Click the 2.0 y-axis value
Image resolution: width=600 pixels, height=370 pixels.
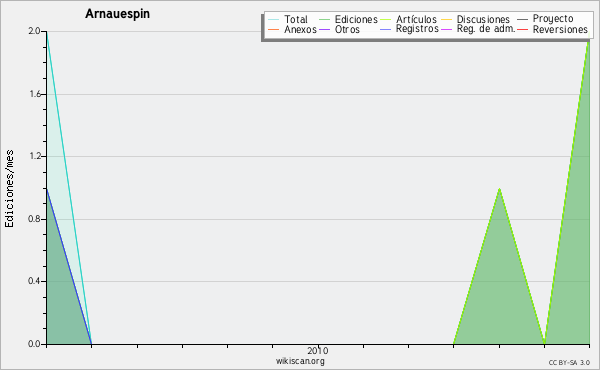34,31
